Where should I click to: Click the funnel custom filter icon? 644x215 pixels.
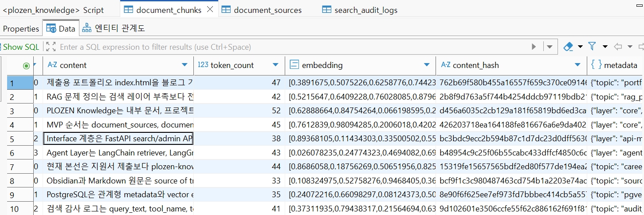pos(592,46)
